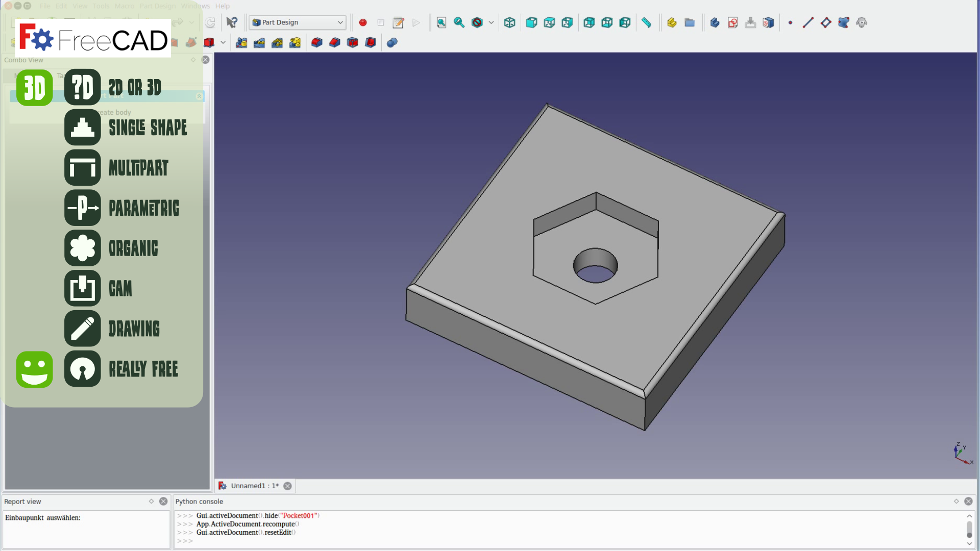980x551 pixels.
Task: Open the Part Design menu
Action: 158,6
